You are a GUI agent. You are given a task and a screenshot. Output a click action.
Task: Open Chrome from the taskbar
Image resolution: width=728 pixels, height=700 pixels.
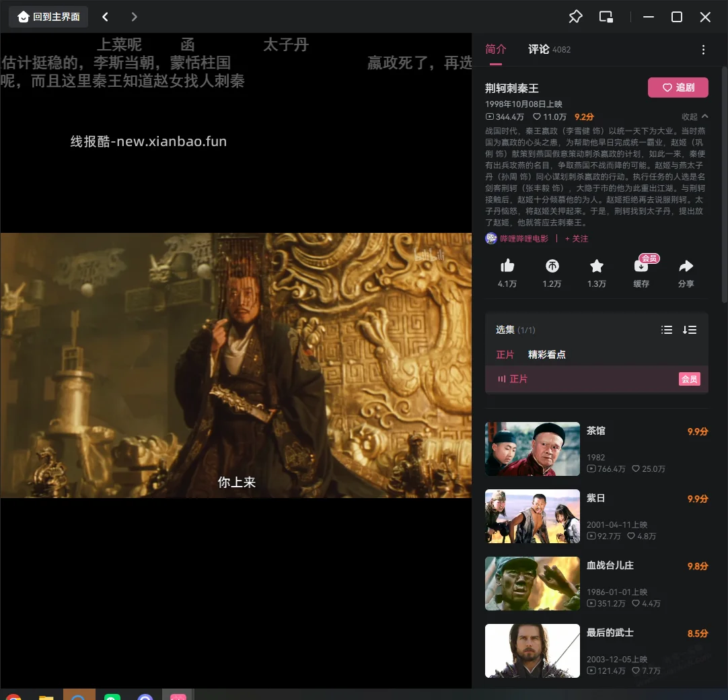coord(14,696)
